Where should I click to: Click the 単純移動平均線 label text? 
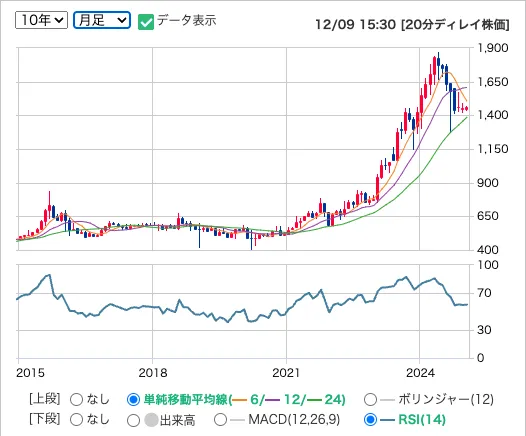[x=245, y=399]
